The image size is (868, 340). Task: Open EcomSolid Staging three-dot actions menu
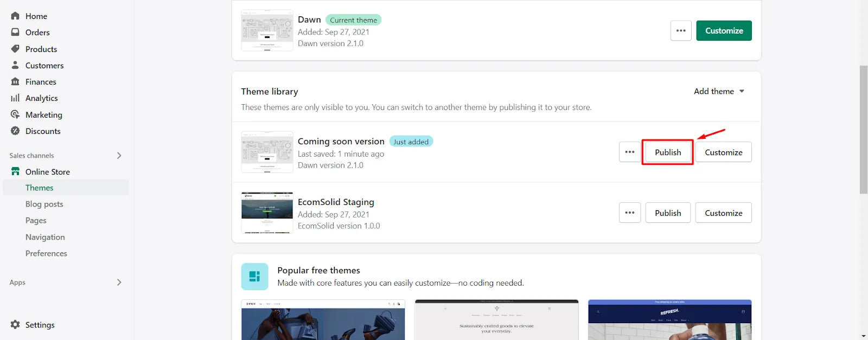pyautogui.click(x=629, y=213)
